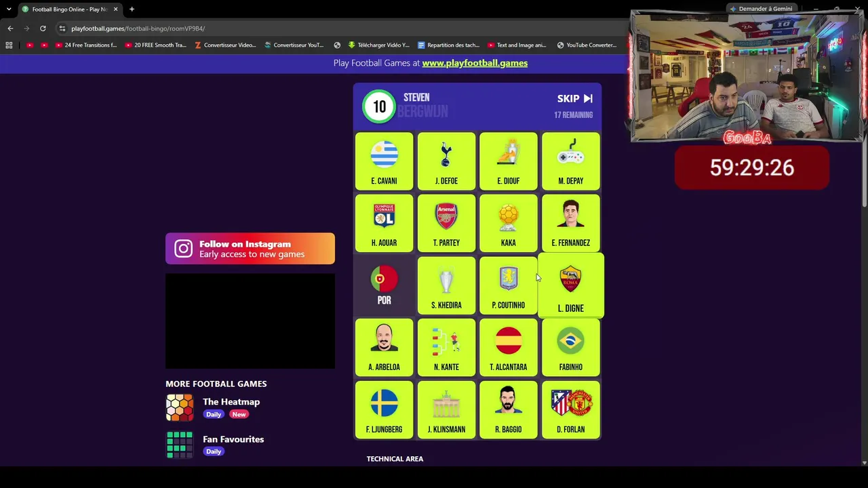The height and width of the screenshot is (488, 868).
Task: Choose the L. Digne Roma cell
Action: [571, 286]
